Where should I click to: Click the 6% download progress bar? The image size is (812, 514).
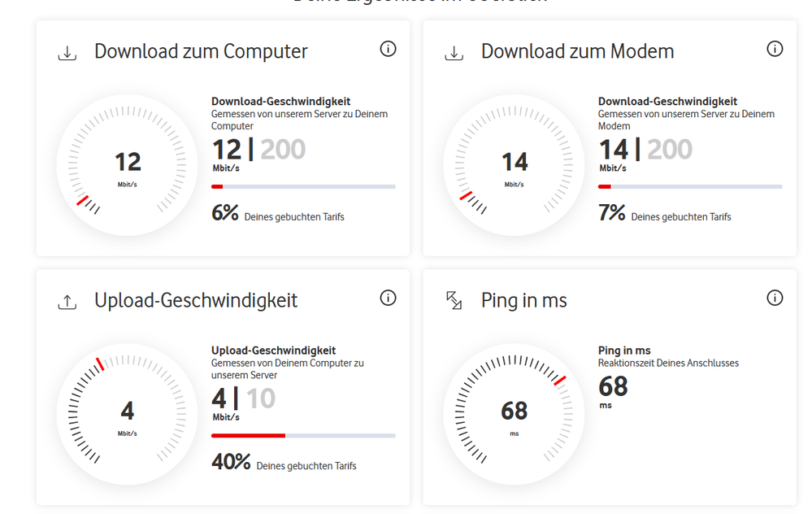coord(303,187)
